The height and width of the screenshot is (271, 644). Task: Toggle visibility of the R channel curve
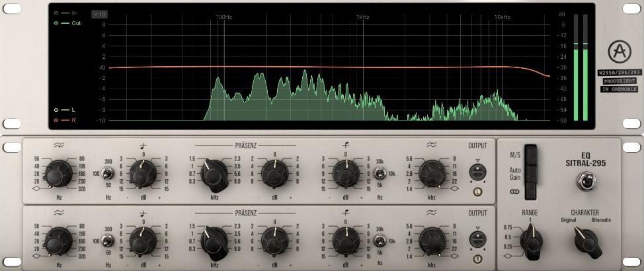(56, 120)
